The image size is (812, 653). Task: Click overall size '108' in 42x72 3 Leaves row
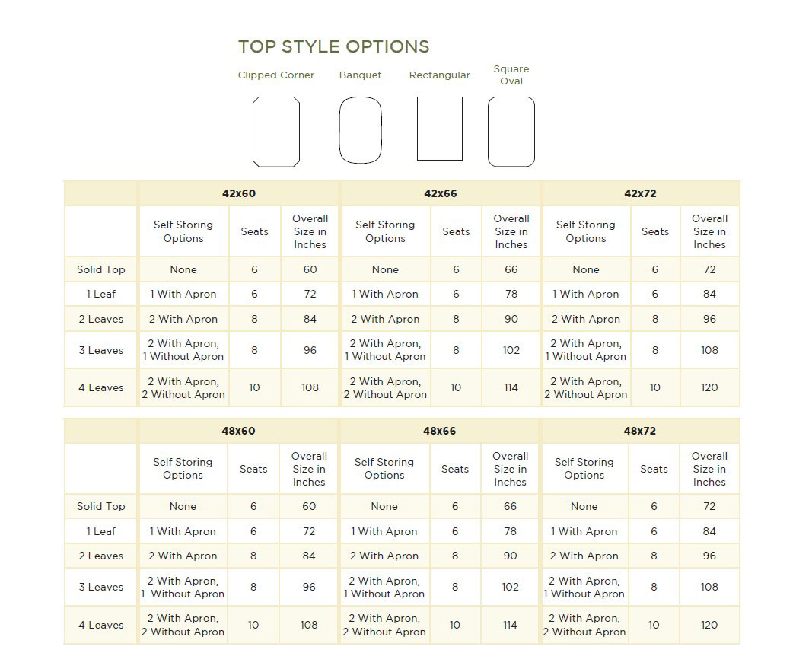[709, 351]
